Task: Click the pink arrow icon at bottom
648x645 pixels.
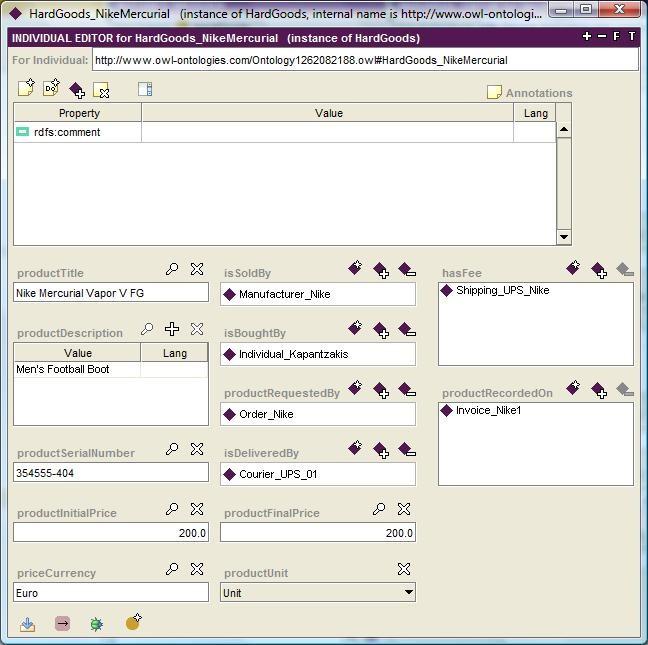Action: [62, 624]
